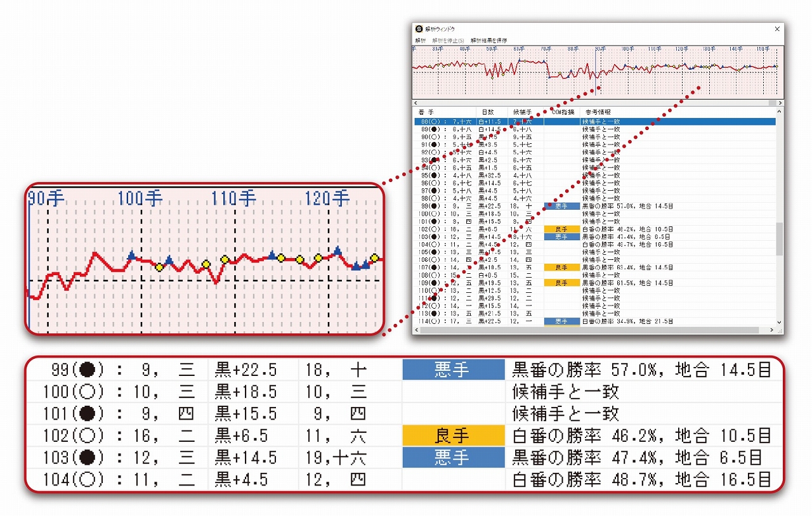This screenshot has height=516, width=812.
Task: Close the 解析ウィンドウ window
Action: [x=777, y=29]
